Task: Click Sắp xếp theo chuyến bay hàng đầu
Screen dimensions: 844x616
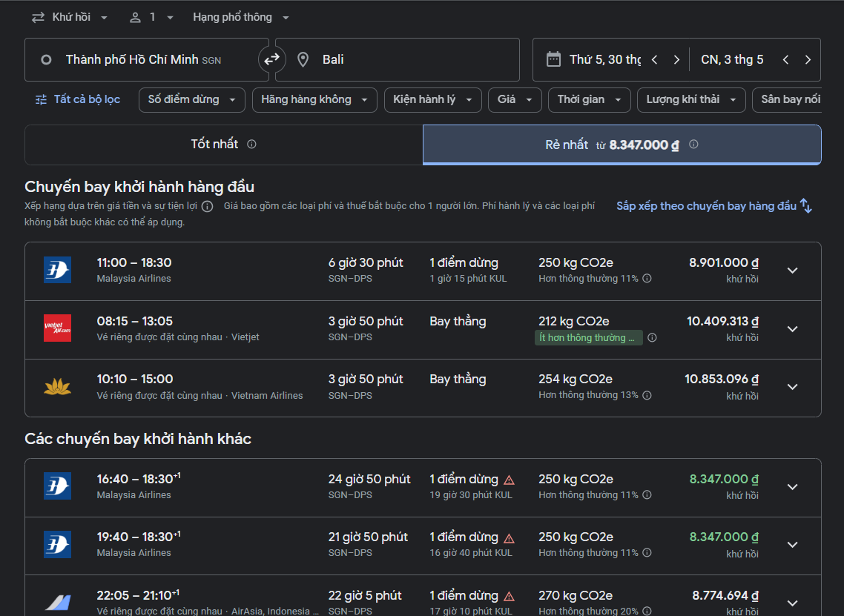Action: [713, 206]
